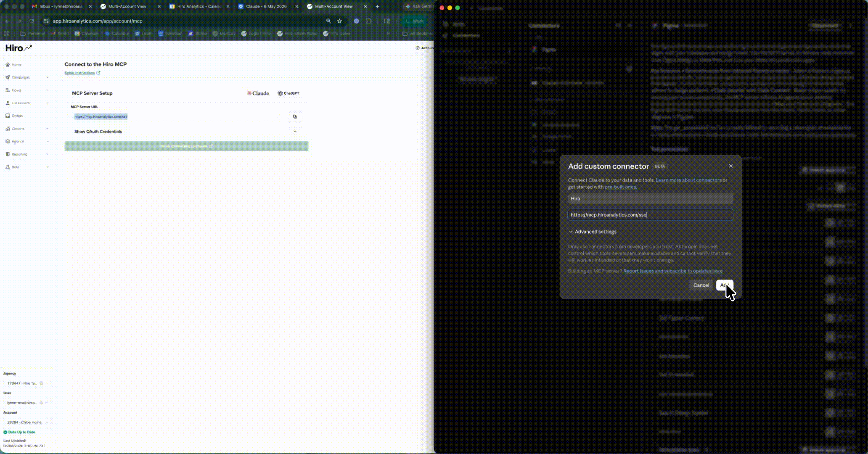Open the Account button at top of Hiro
This screenshot has width=868, height=454.
[x=424, y=48]
